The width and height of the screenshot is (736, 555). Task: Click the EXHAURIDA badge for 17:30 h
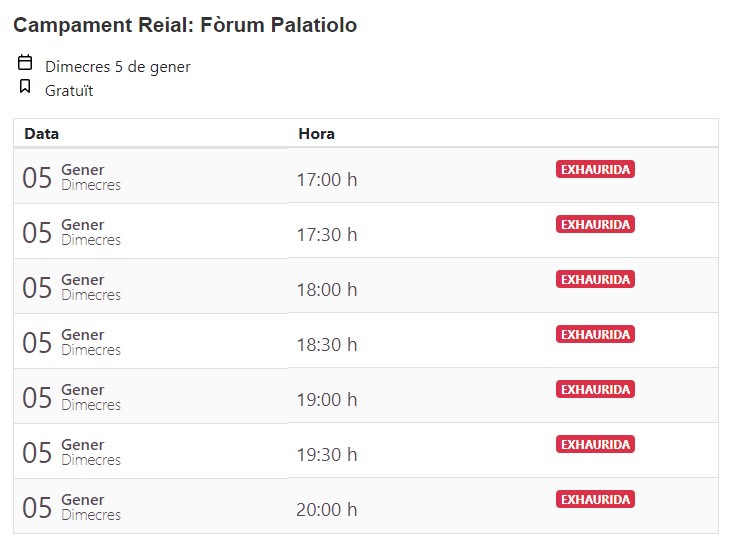pos(595,224)
